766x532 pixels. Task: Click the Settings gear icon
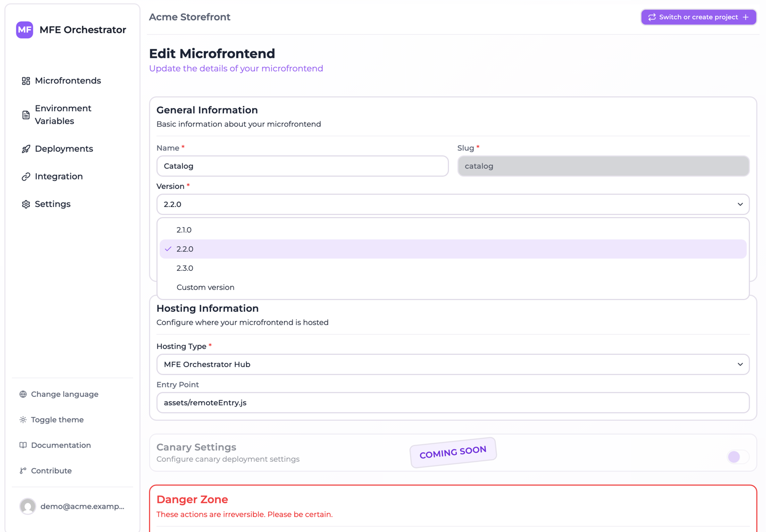coord(26,204)
